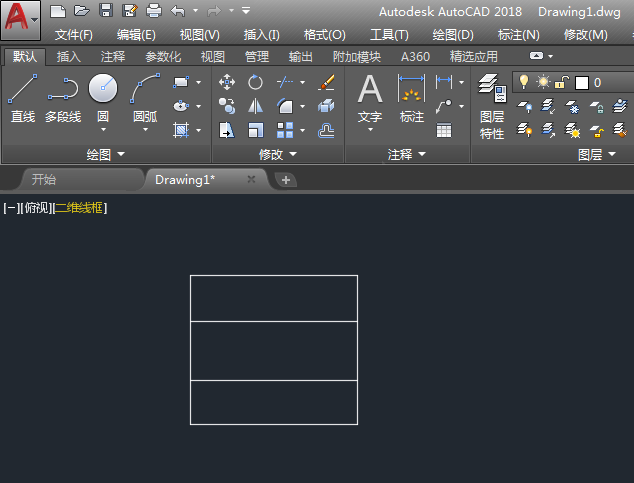
Task: Select the Rectangle tool icon
Action: [181, 82]
